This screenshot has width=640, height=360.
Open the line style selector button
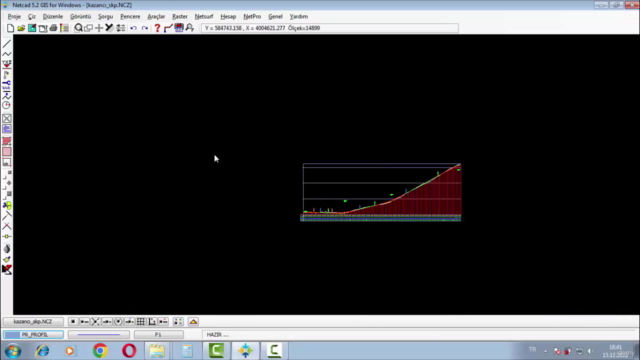click(99, 335)
